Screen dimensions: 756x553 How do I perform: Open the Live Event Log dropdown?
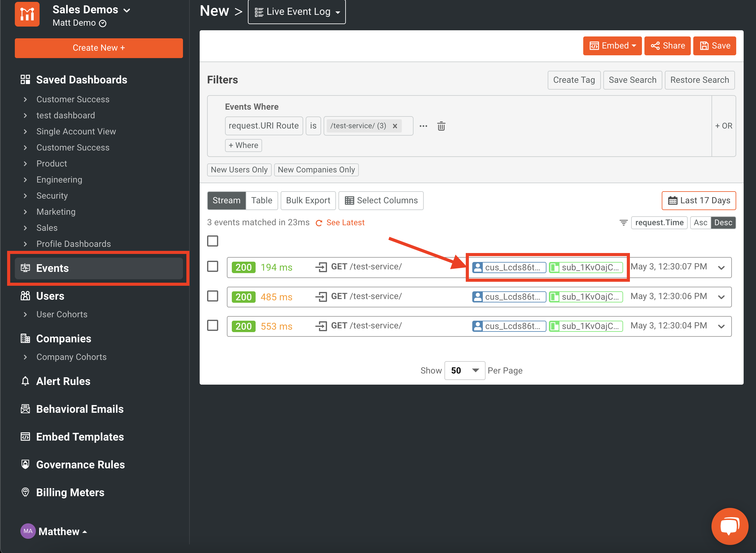point(297,12)
